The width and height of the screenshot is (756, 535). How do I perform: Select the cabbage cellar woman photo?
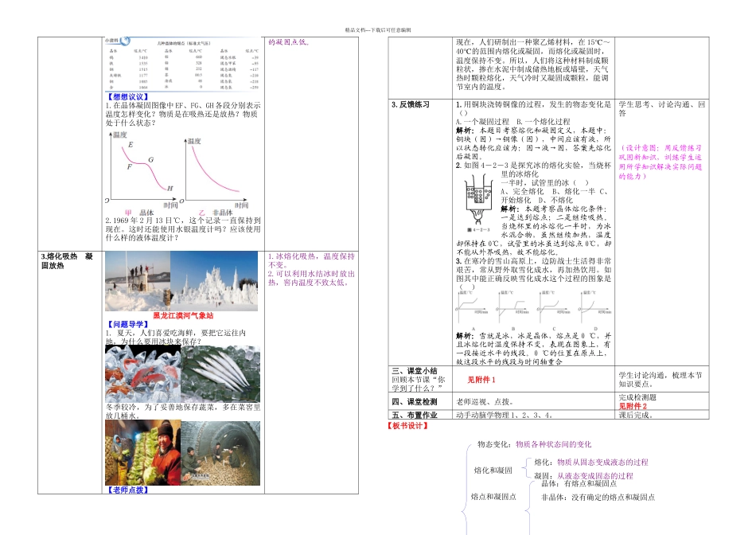coord(143,452)
